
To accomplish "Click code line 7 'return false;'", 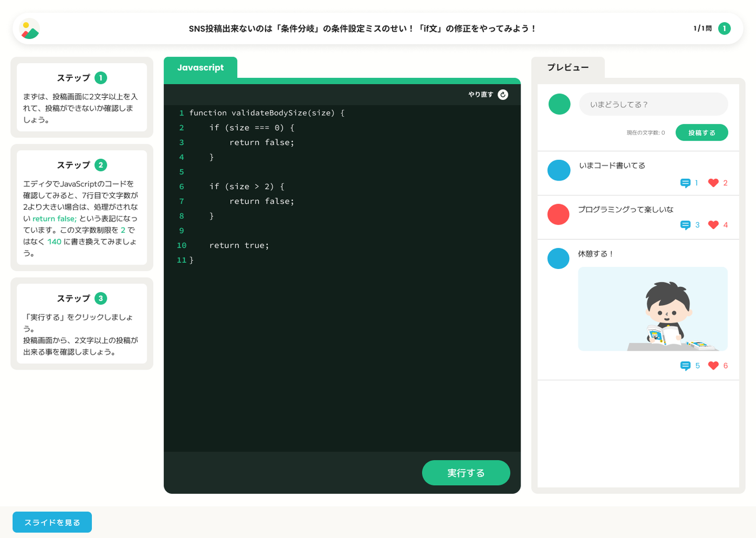I will (x=262, y=201).
